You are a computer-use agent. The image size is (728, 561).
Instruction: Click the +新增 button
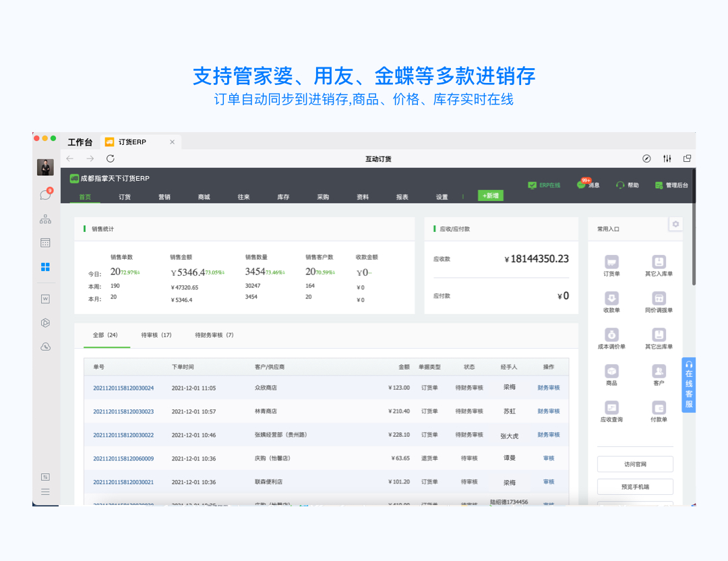(490, 196)
